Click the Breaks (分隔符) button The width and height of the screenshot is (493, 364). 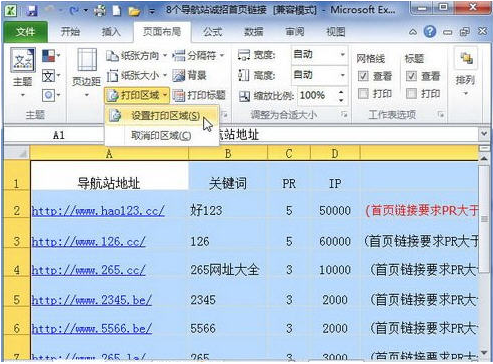coord(198,55)
